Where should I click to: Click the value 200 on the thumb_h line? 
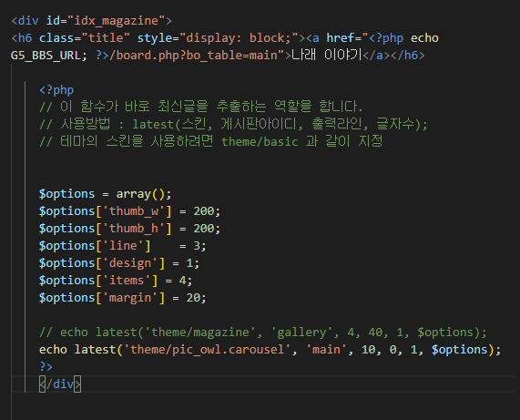click(204, 229)
